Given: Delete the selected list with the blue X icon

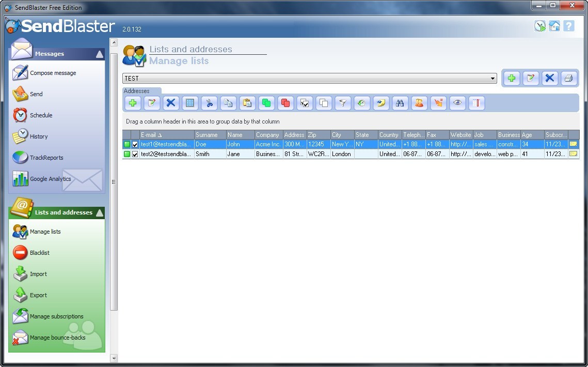Looking at the screenshot, I should coord(549,78).
